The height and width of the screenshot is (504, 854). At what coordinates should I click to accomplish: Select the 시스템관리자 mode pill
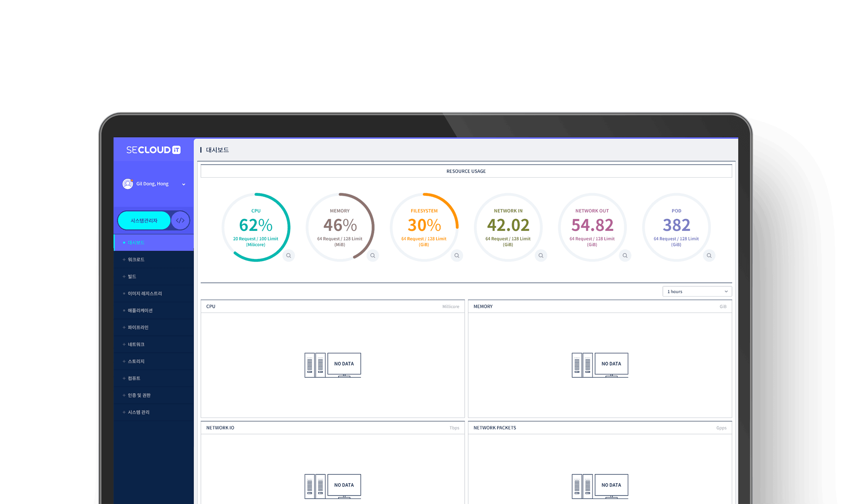click(x=144, y=220)
